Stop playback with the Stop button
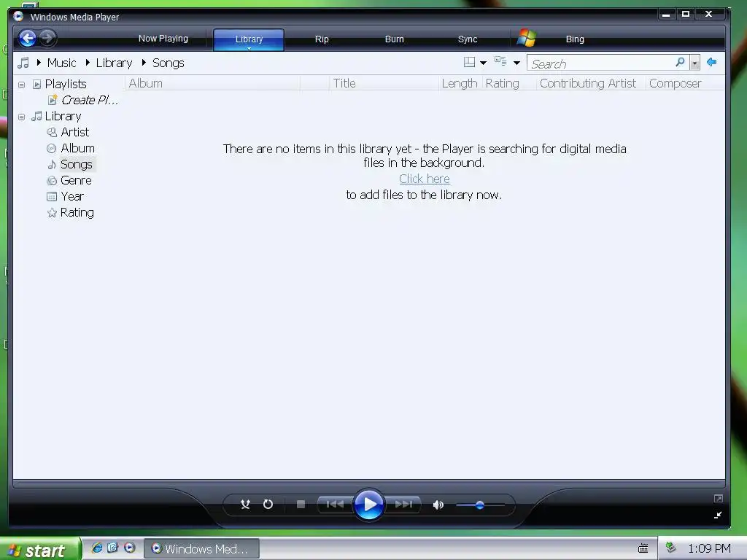Screen dimensions: 747x560 click(301, 504)
